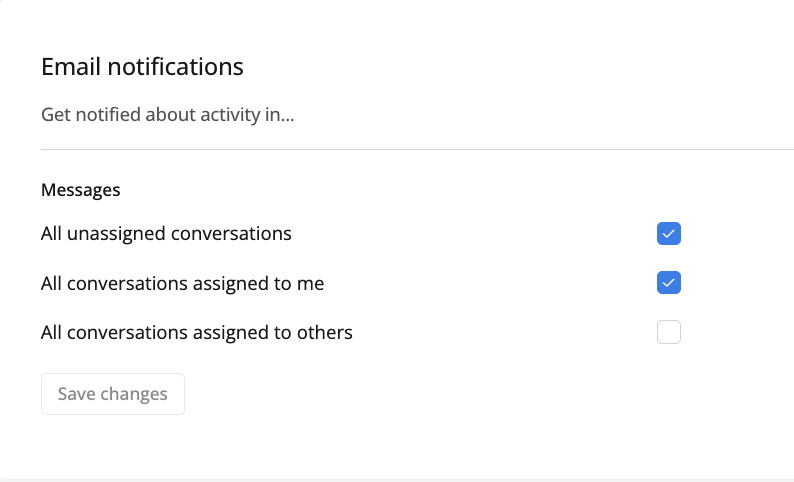Toggle the first checked box under Messages

tap(669, 234)
